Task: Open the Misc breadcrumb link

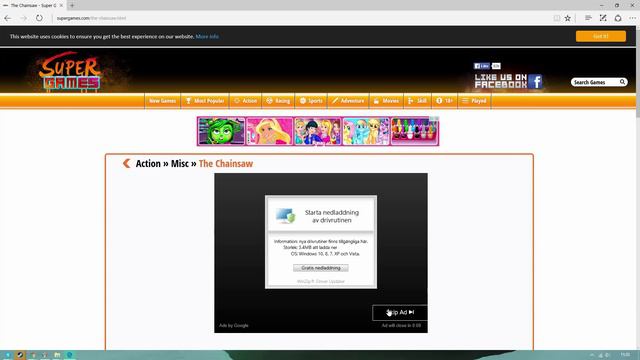Action: [x=180, y=164]
